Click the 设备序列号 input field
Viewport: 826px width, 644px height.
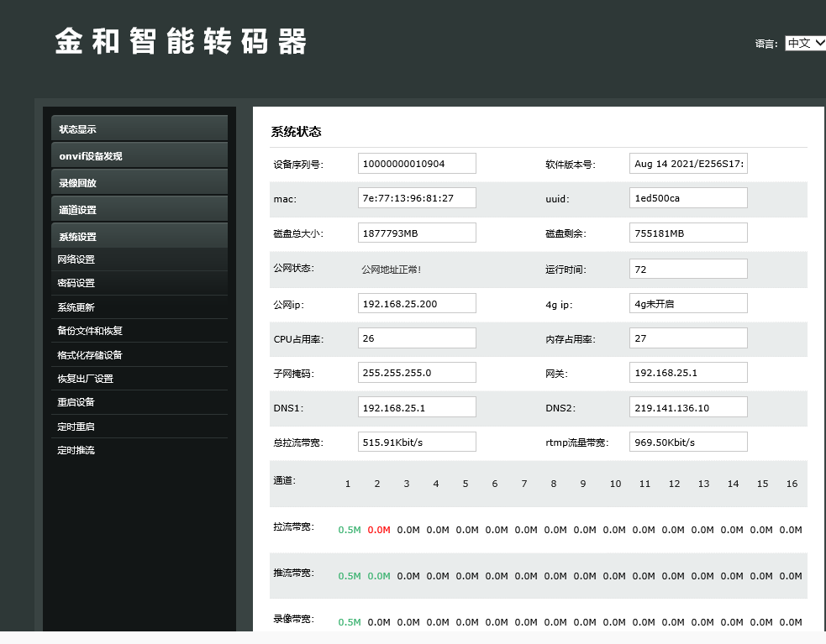[x=417, y=164]
